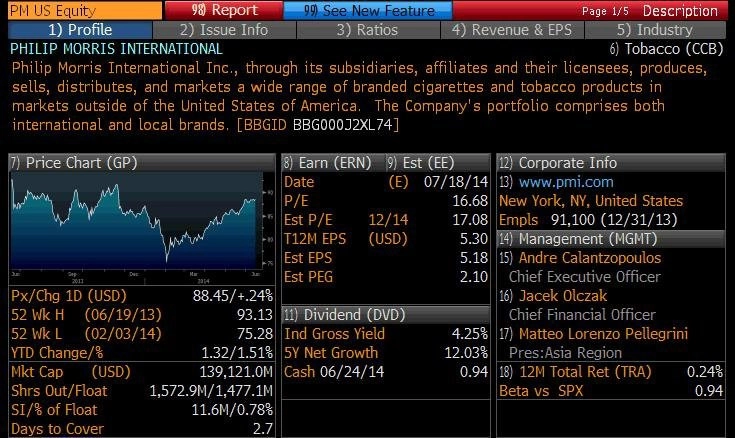Viewport: 735px width, 438px height.
Task: Open the 7) Price Chart (GP) header
Action: pos(142,163)
